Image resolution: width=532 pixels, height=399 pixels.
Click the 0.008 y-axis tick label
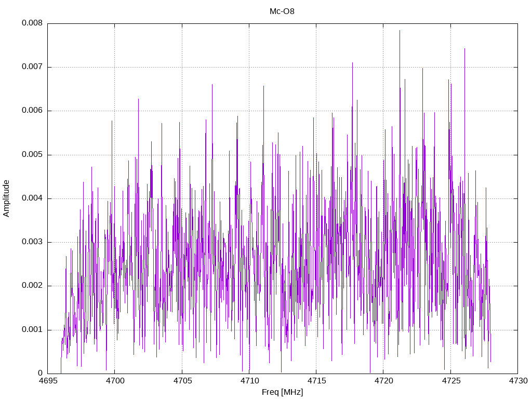click(x=32, y=23)
